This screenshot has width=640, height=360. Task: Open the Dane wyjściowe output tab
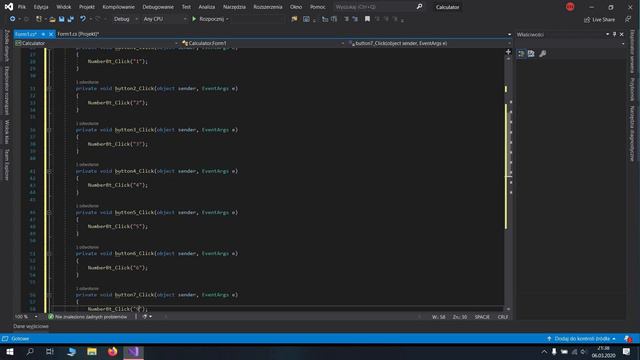[x=31, y=327]
